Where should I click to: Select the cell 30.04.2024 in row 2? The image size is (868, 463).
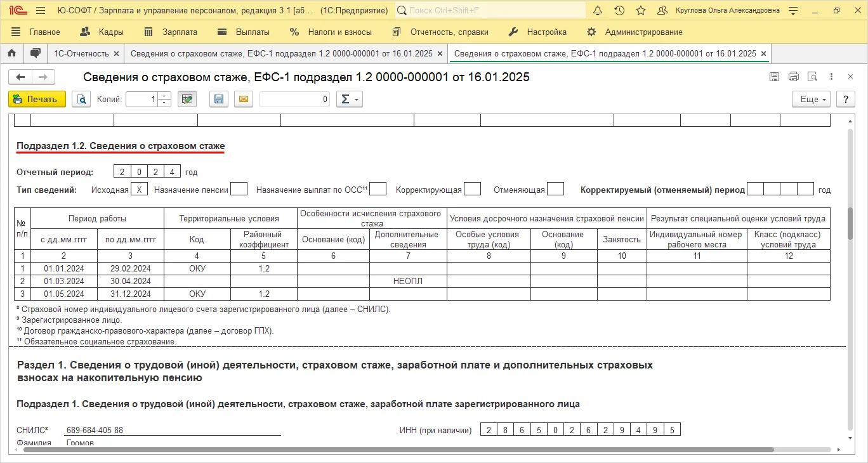pos(131,281)
